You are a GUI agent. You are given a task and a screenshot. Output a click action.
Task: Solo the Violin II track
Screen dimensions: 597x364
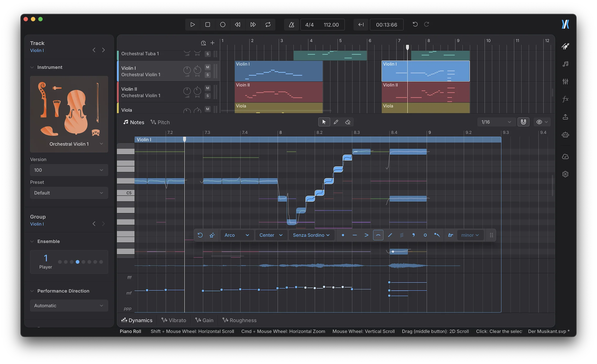click(x=208, y=96)
